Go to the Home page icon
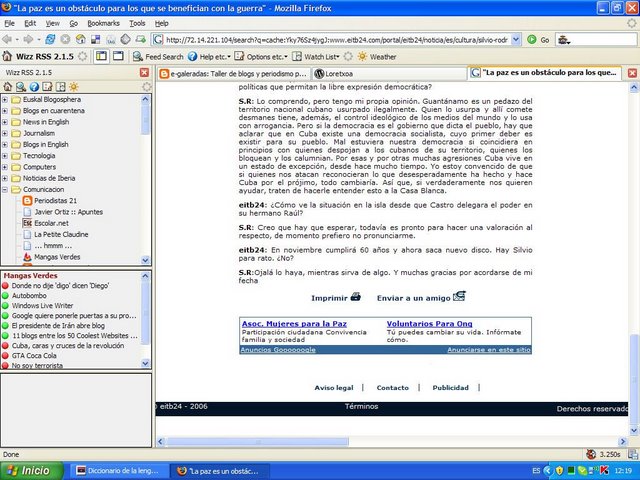640x480 pixels. point(80,40)
